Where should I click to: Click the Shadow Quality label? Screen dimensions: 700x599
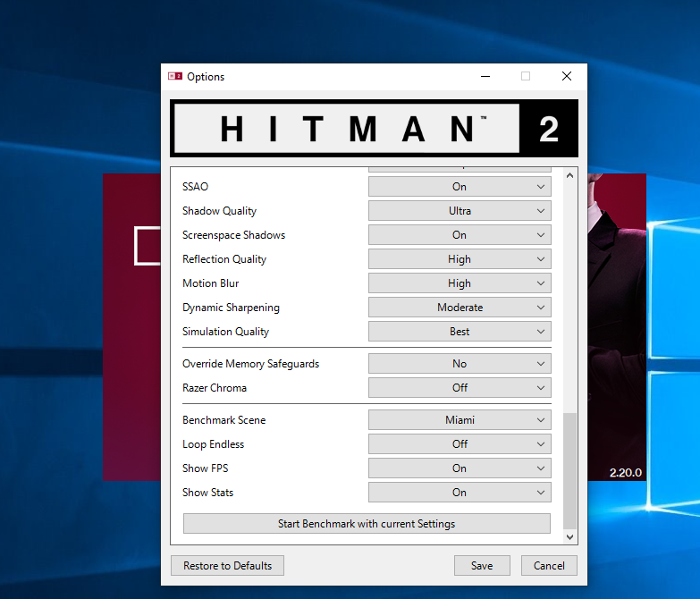point(219,211)
